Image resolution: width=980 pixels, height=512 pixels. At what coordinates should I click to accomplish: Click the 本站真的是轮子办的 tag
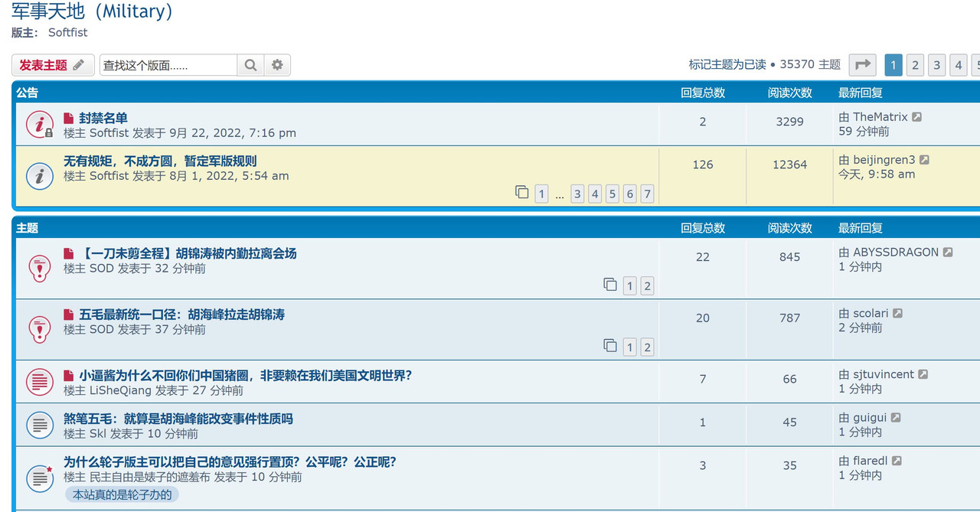tap(122, 495)
